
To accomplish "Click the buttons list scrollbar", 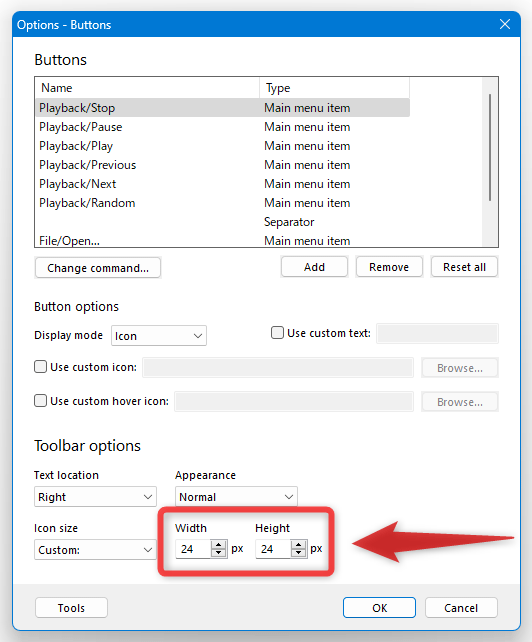I will click(489, 147).
